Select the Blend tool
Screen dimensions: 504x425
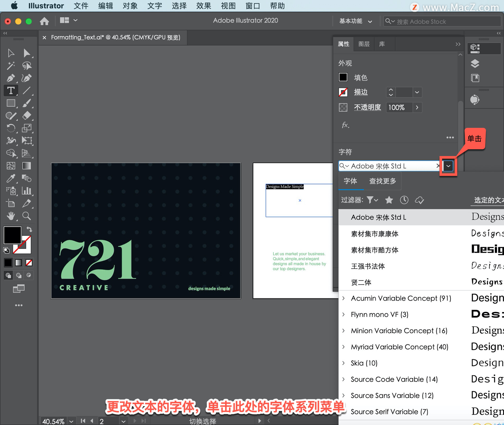27,178
